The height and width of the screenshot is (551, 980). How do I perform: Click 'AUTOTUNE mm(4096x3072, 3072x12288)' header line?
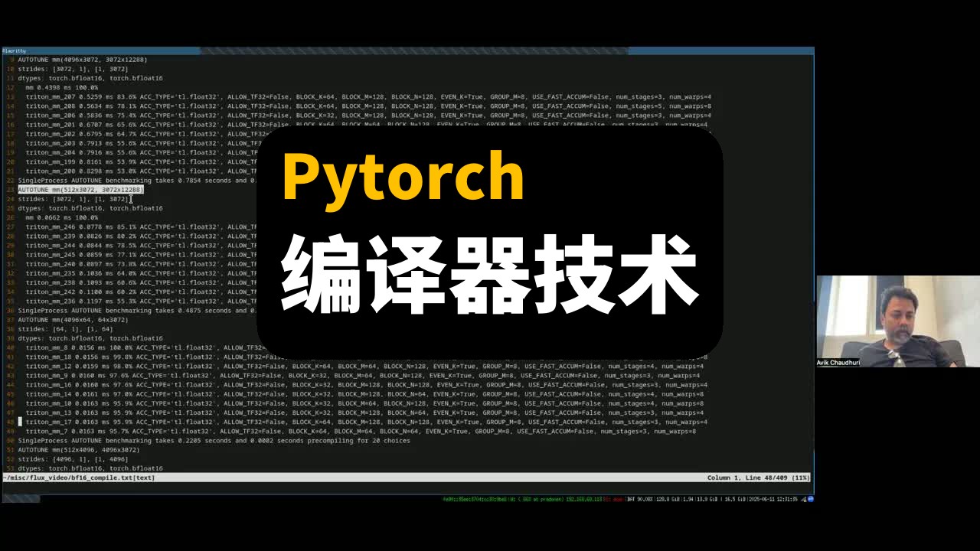(x=83, y=60)
